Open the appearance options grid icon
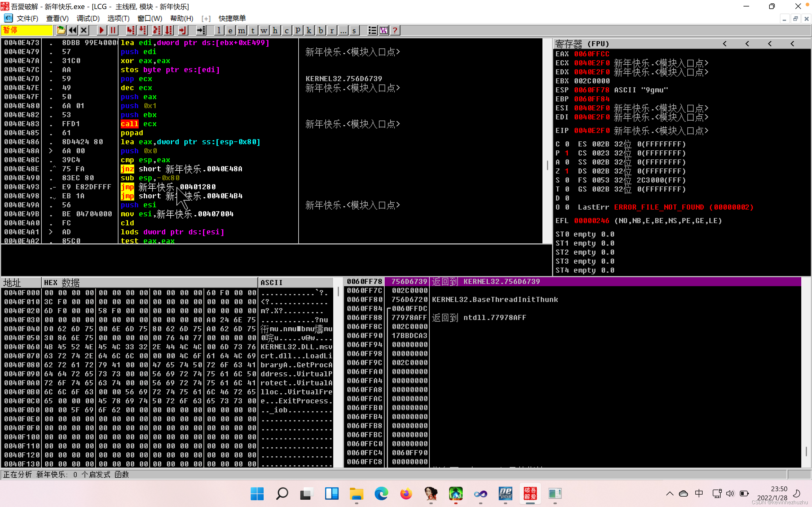The height and width of the screenshot is (507, 812). point(384,30)
